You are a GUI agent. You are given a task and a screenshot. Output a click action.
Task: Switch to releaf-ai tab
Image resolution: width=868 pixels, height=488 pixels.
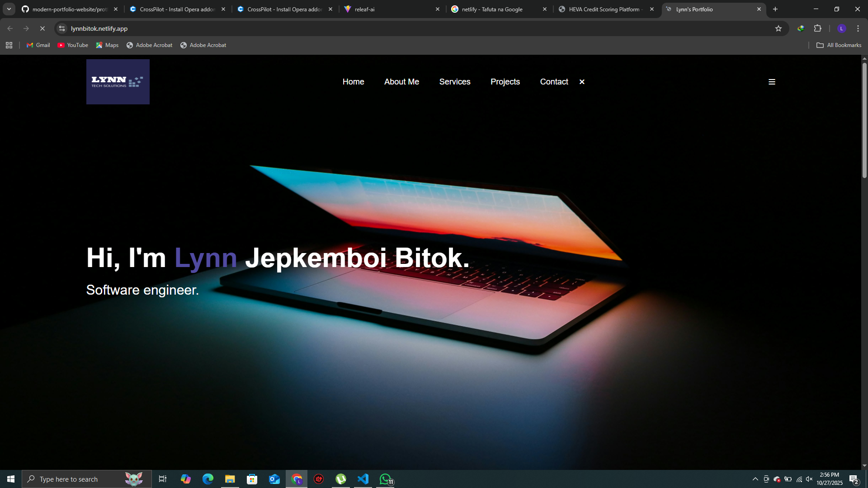tap(389, 9)
